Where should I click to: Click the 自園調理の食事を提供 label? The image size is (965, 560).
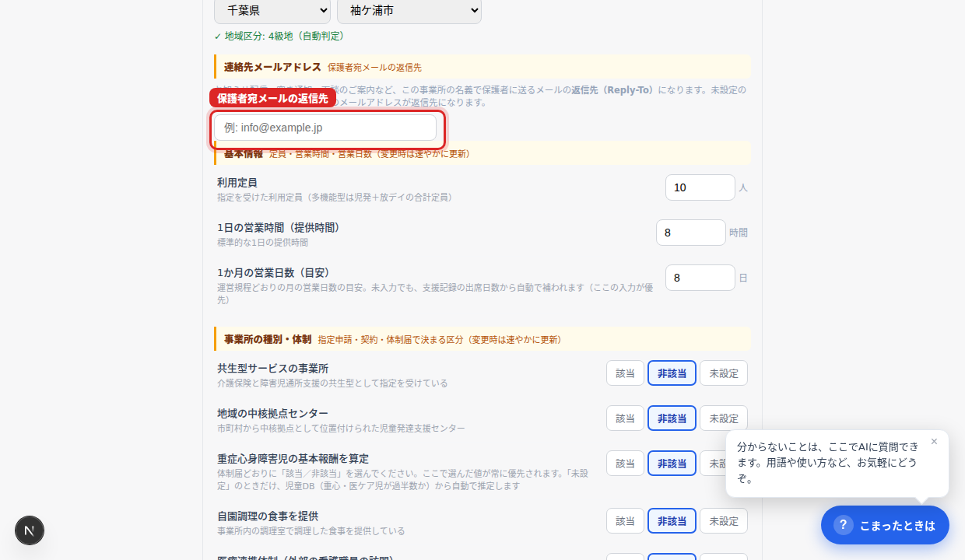point(268,516)
